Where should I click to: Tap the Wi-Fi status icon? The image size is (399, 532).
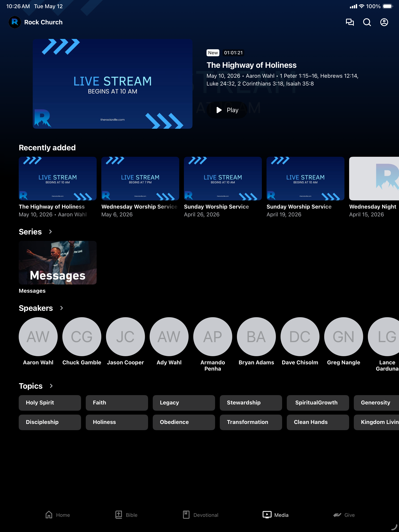[x=361, y=6]
